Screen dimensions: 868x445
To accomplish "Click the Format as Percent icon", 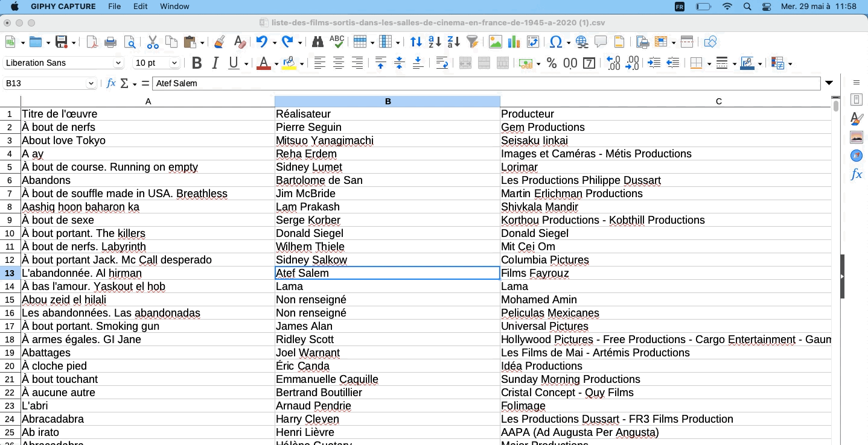I will 551,63.
